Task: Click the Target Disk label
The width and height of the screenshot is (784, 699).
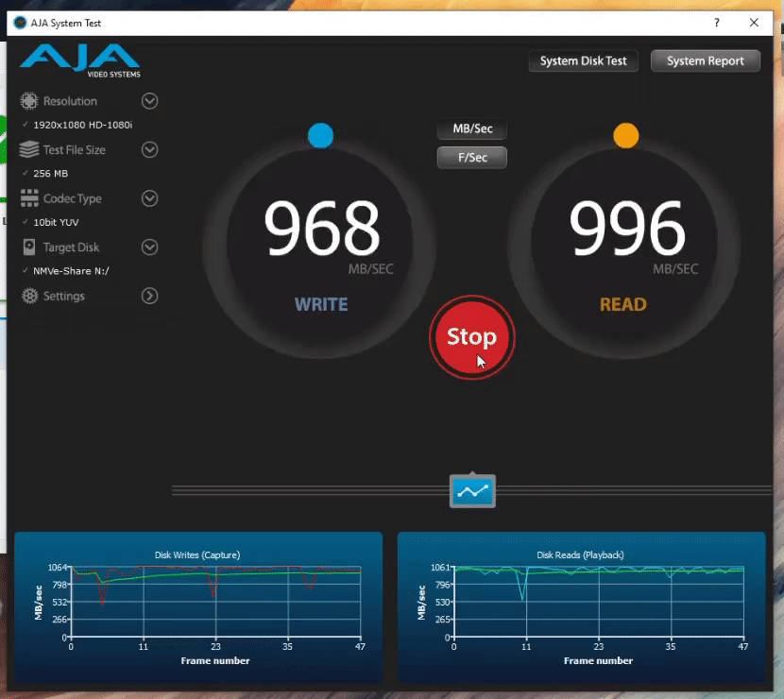Action: point(71,247)
